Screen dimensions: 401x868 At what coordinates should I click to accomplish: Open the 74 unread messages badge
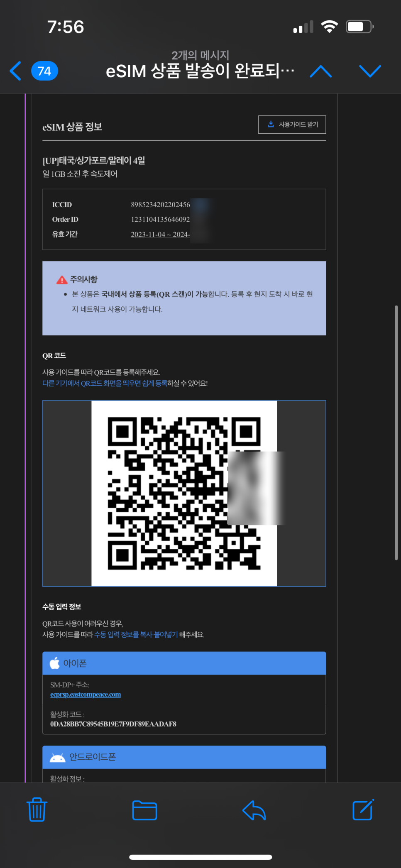[x=44, y=71]
